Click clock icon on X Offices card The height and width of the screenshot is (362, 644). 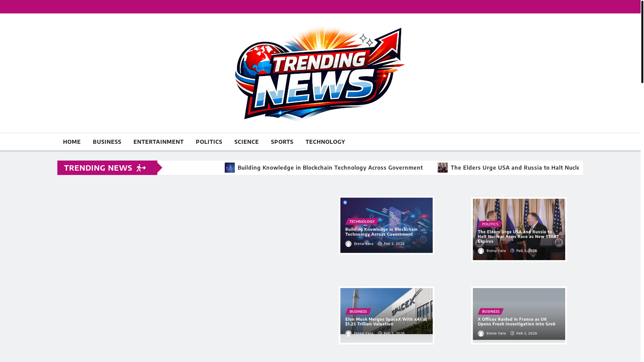[x=513, y=334]
